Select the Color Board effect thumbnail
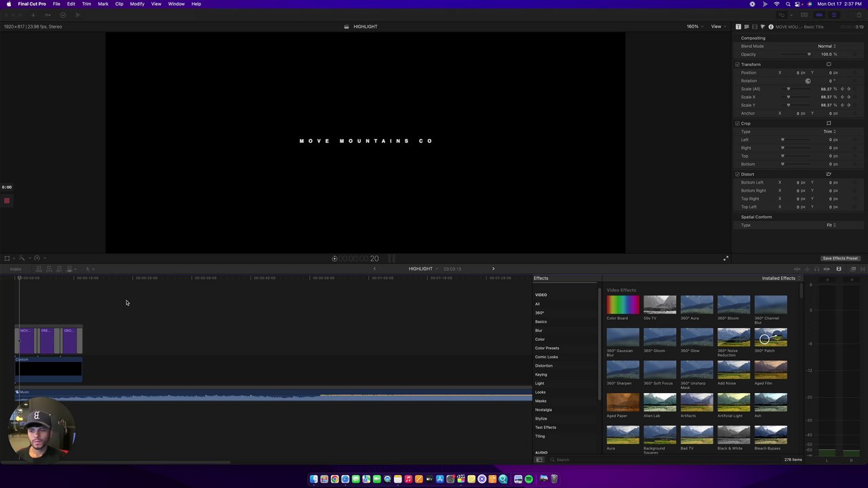This screenshot has width=868, height=488. coord(623,305)
